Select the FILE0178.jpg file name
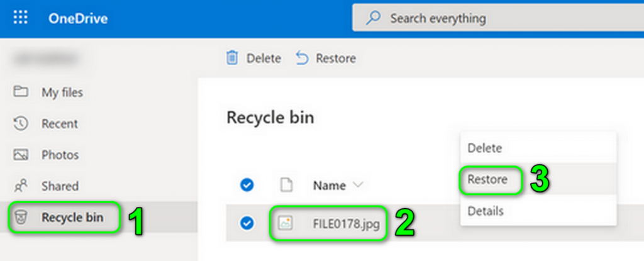This screenshot has height=261, width=644. point(347,224)
